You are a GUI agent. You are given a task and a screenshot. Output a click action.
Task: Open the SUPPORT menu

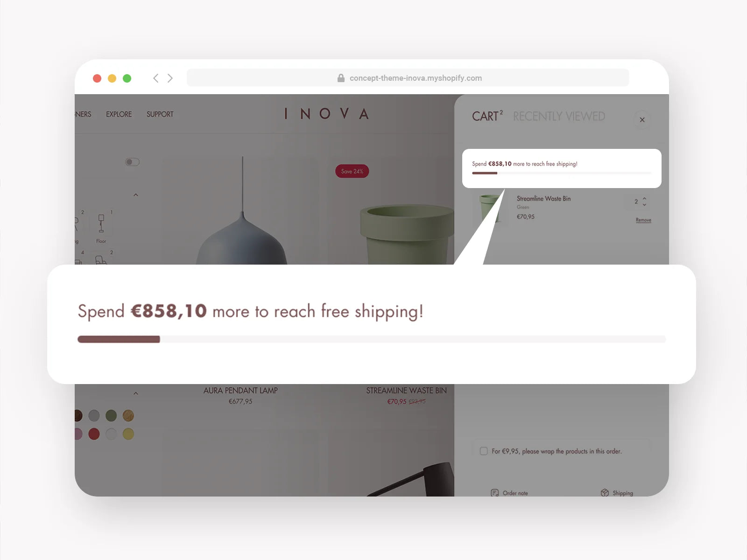[160, 114]
